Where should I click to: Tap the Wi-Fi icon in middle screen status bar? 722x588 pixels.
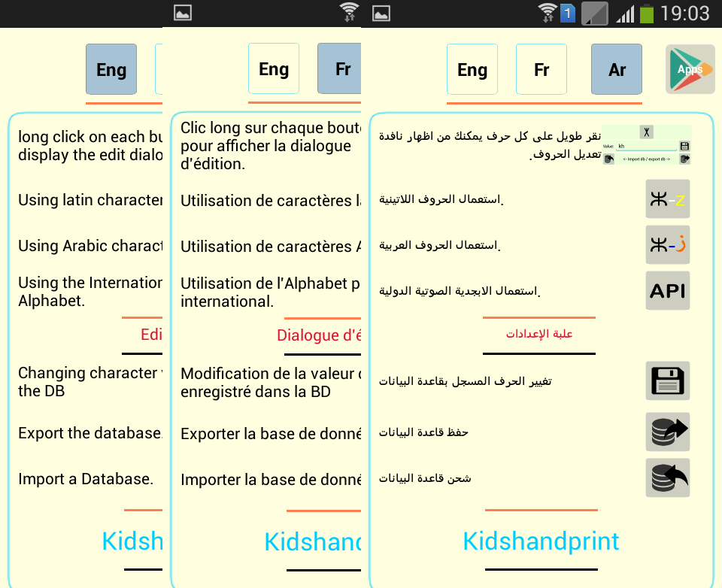click(350, 12)
